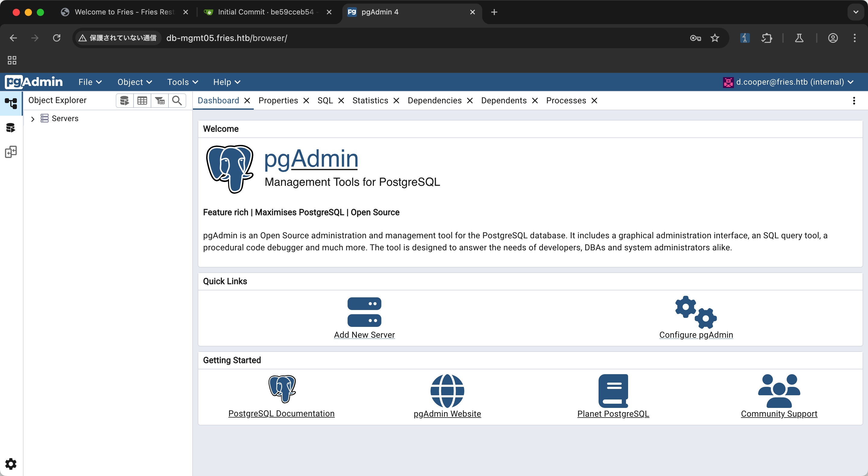Screen dimensions: 868x476
Task: Click the PostgreSQL Documentation elephant icon
Action: pyautogui.click(x=282, y=389)
